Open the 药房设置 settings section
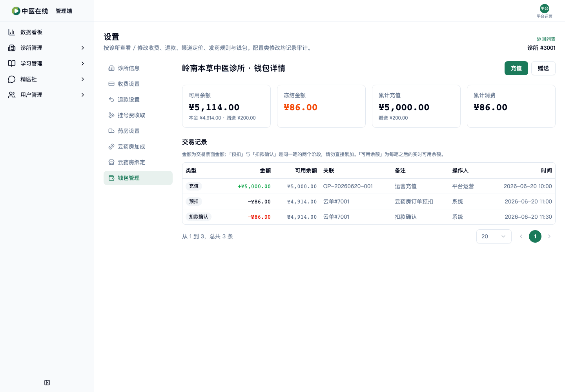Viewport: 565px width, 392px height. pos(138,131)
